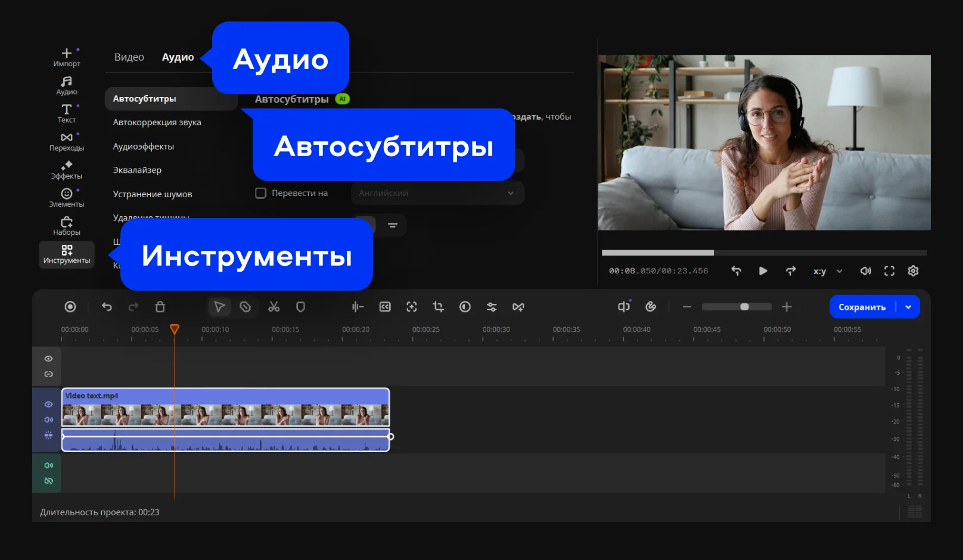Open the Import panel in sidebar
The width and height of the screenshot is (963, 560).
point(67,57)
